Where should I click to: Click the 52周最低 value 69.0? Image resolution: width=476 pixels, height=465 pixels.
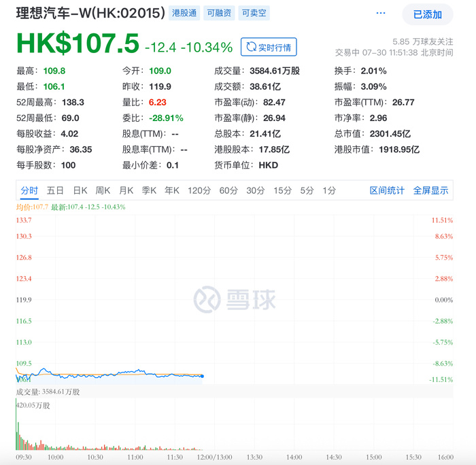70,118
